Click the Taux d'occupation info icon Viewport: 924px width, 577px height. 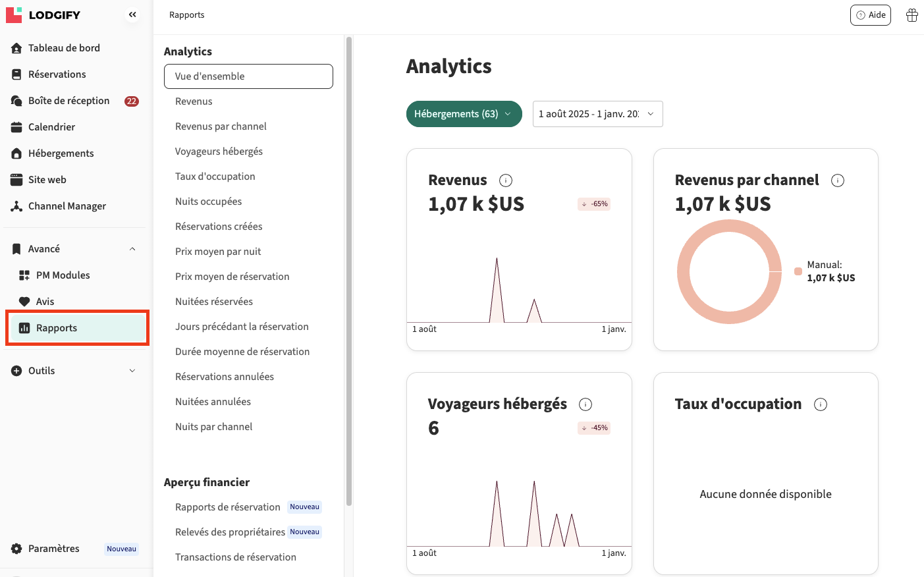click(821, 404)
